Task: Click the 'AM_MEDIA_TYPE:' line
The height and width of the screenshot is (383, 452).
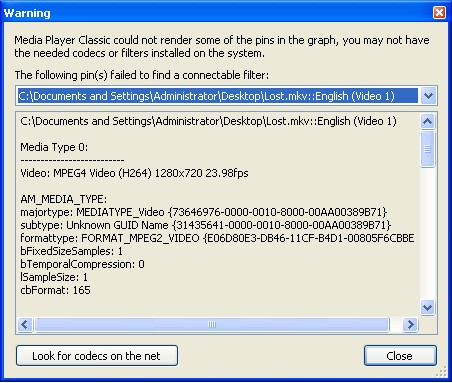Action: pos(64,199)
